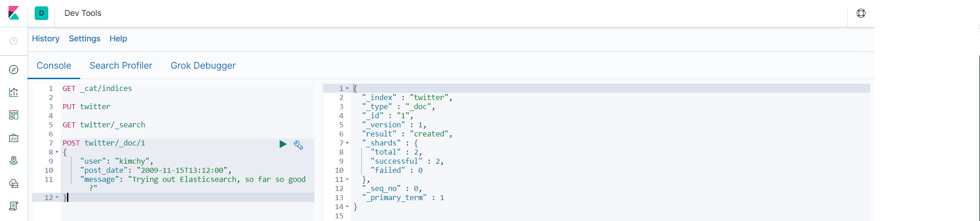Click the Dev Tools breadcrumb title
This screenshot has width=980, height=221.
83,13
